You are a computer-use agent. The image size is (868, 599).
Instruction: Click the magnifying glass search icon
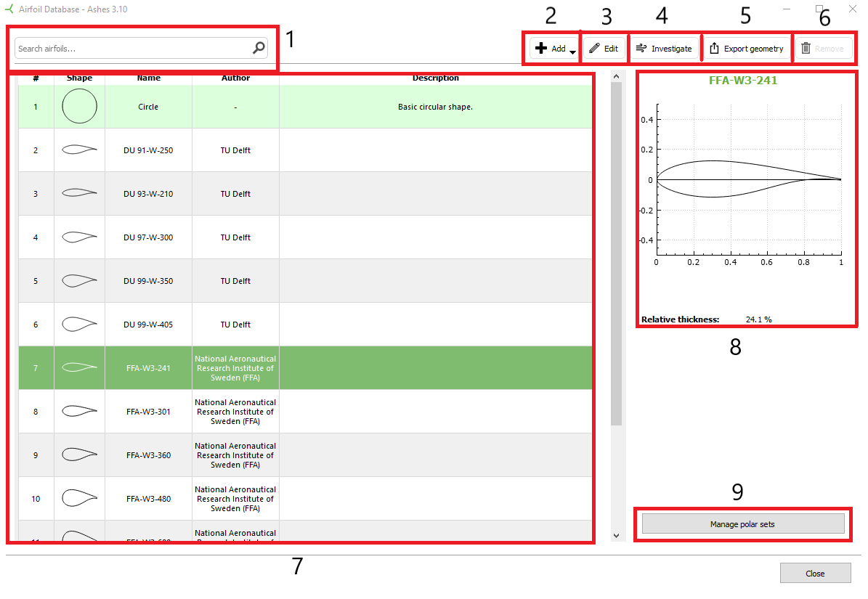pyautogui.click(x=259, y=49)
